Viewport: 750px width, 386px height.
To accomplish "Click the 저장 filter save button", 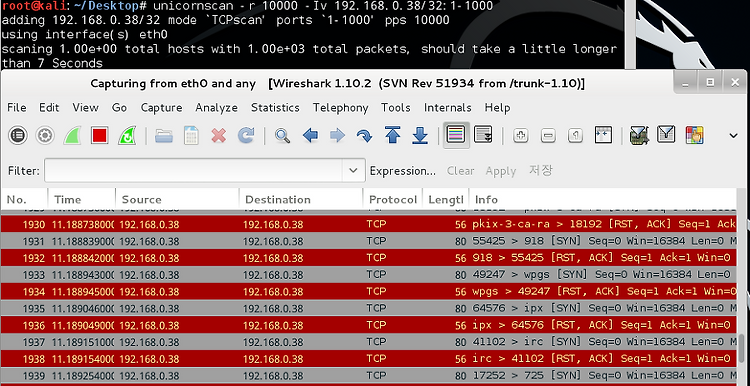I will point(540,170).
